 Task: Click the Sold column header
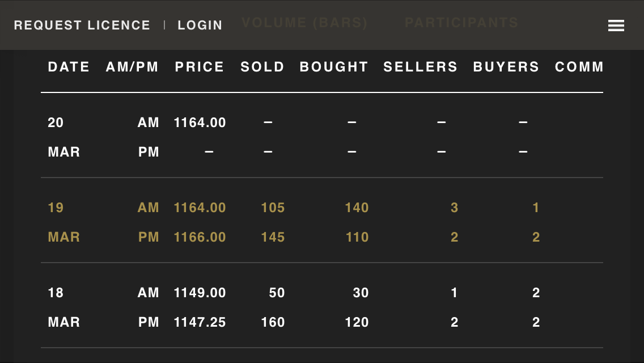pos(262,66)
